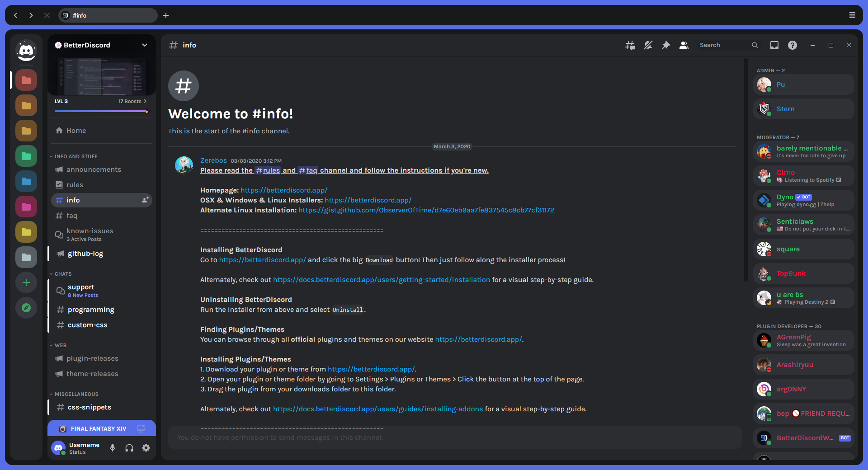868x470 pixels.
Task: Open the red server folder
Action: click(26, 80)
